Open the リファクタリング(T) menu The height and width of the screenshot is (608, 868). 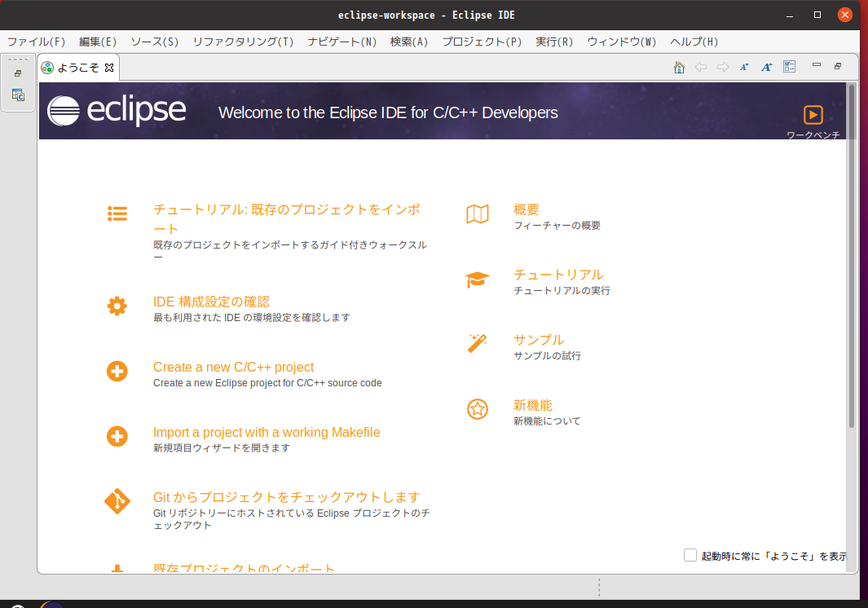[x=243, y=42]
